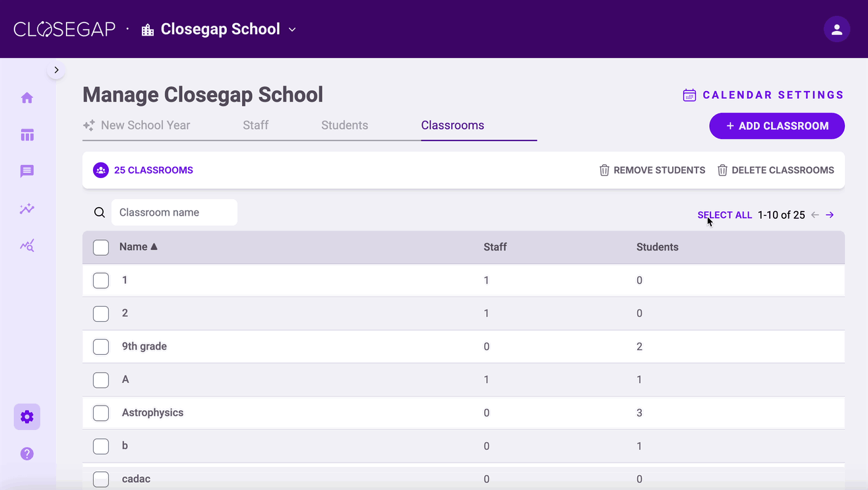Click the trash icon for Remove Students
Image resolution: width=868 pixels, height=490 pixels.
(x=604, y=170)
